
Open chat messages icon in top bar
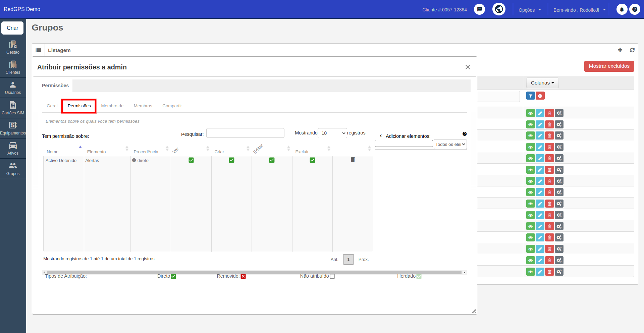tap(479, 9)
